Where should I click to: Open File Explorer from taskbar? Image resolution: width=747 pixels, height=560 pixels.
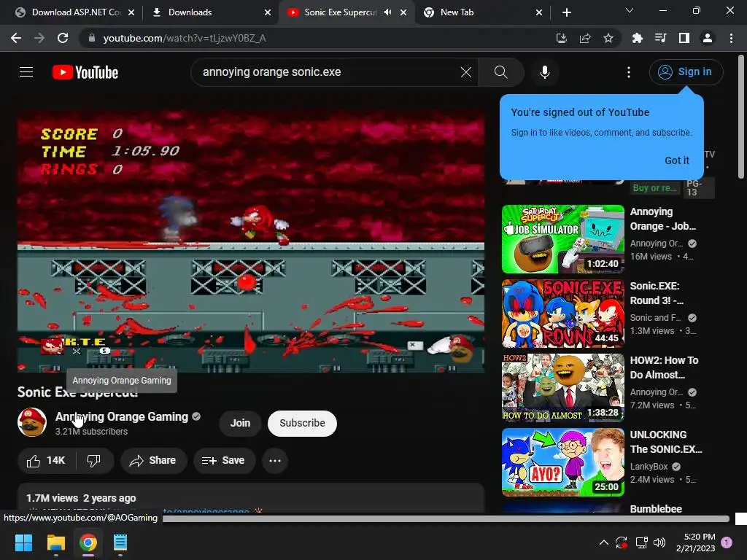(x=55, y=542)
